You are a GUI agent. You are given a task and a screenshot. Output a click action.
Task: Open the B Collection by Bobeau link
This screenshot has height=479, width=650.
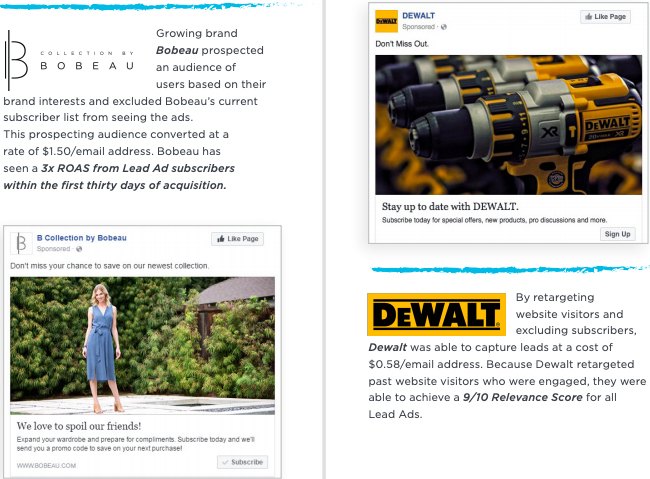(82, 238)
